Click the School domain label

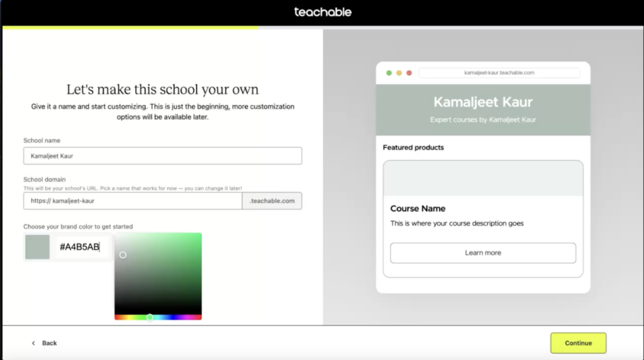coord(45,180)
